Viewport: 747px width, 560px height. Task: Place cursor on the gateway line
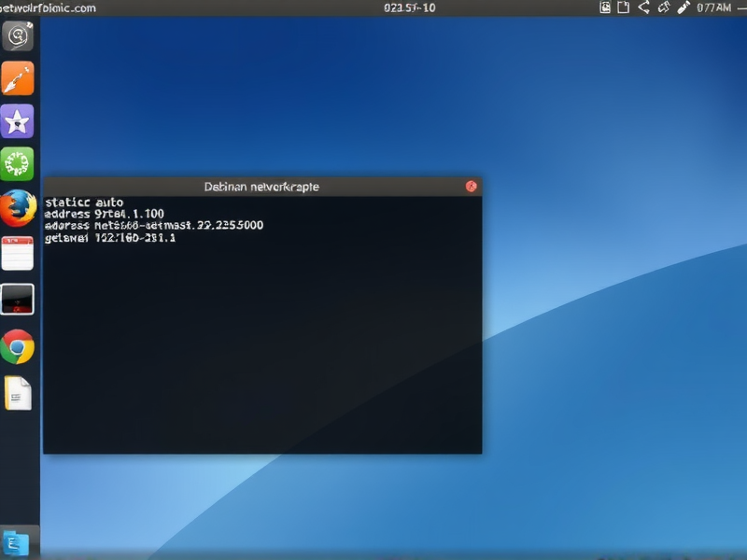tap(107, 239)
